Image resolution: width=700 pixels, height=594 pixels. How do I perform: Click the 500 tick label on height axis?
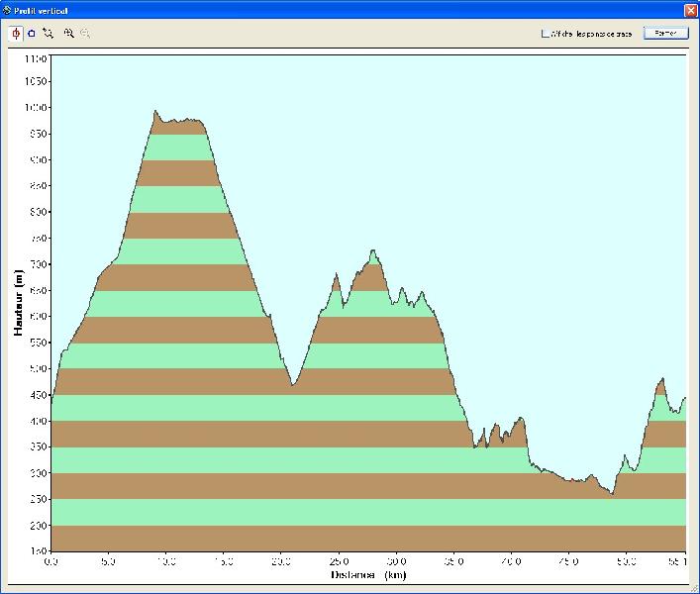coord(39,368)
